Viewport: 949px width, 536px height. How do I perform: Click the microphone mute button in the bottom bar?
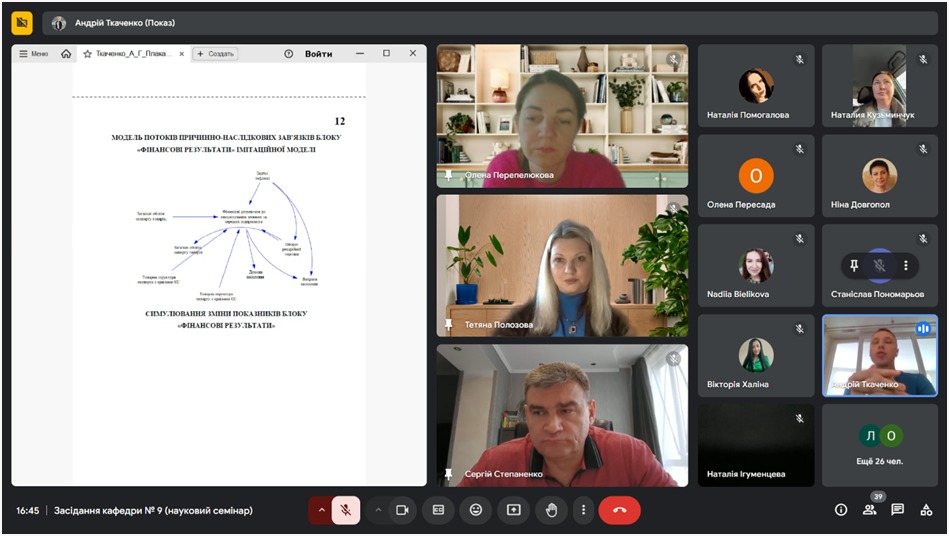346,510
